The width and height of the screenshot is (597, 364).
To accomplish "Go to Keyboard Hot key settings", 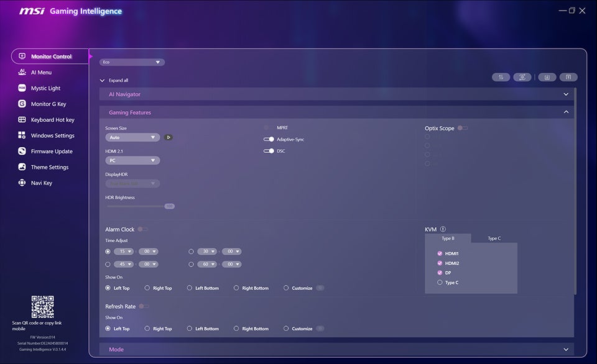I will click(x=52, y=119).
